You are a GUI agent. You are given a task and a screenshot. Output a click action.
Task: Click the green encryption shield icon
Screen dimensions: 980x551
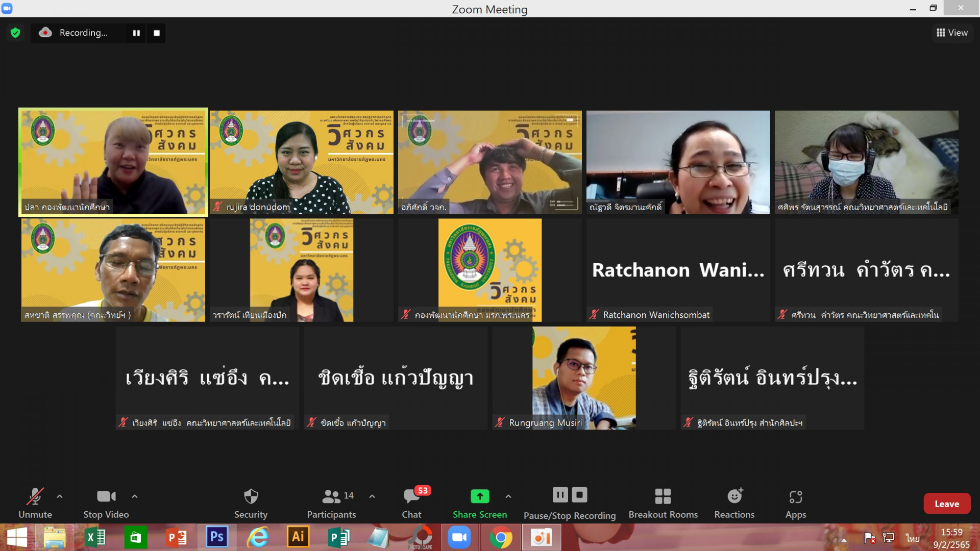click(15, 33)
